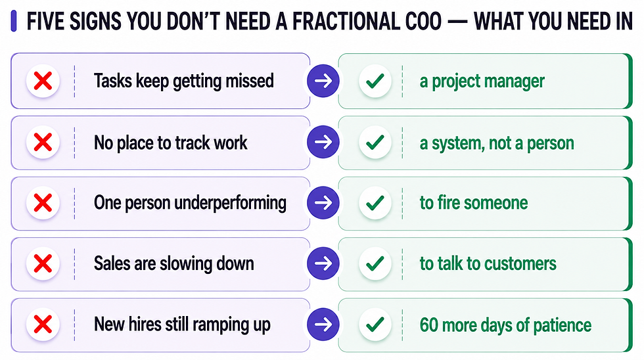Click the red X next to No place to track work
Viewport: 644px width, 360px height.
point(43,143)
